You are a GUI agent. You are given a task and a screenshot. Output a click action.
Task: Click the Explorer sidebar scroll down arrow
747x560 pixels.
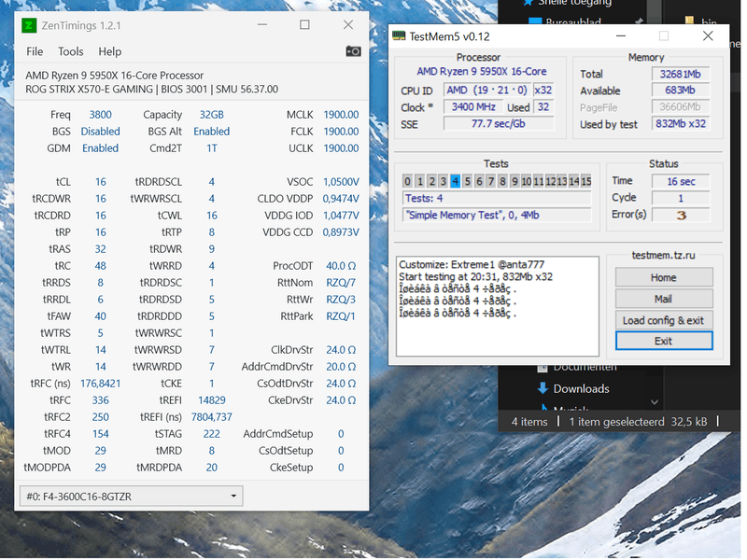tap(655, 402)
